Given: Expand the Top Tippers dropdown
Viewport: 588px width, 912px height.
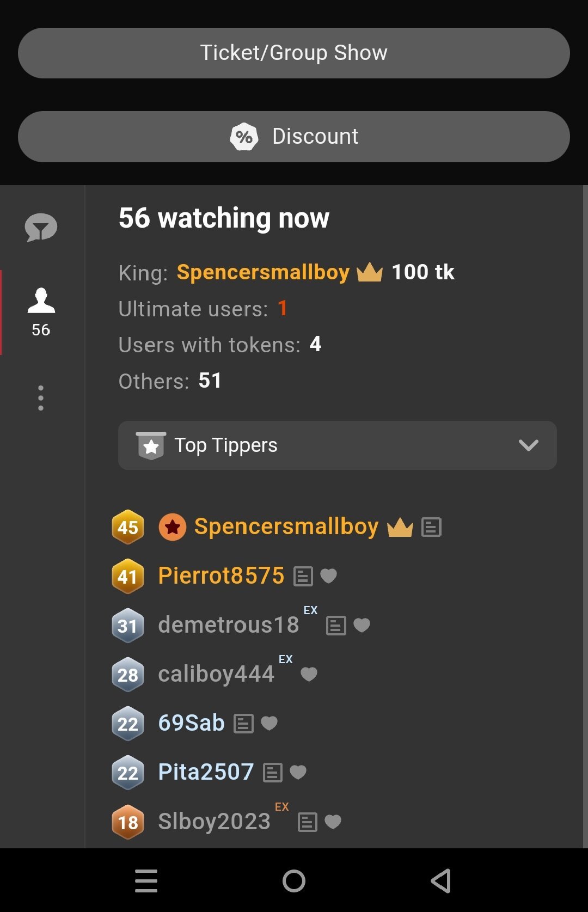Looking at the screenshot, I should (337, 445).
